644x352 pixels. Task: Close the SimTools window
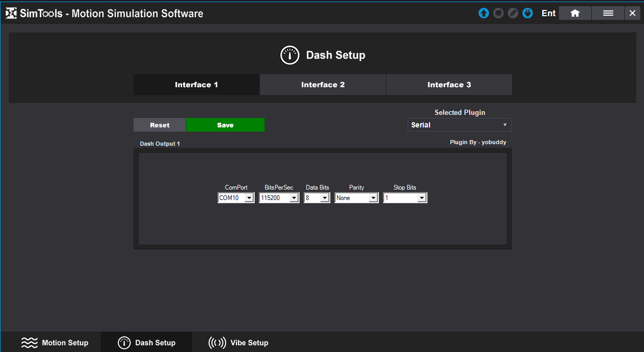pyautogui.click(x=633, y=13)
